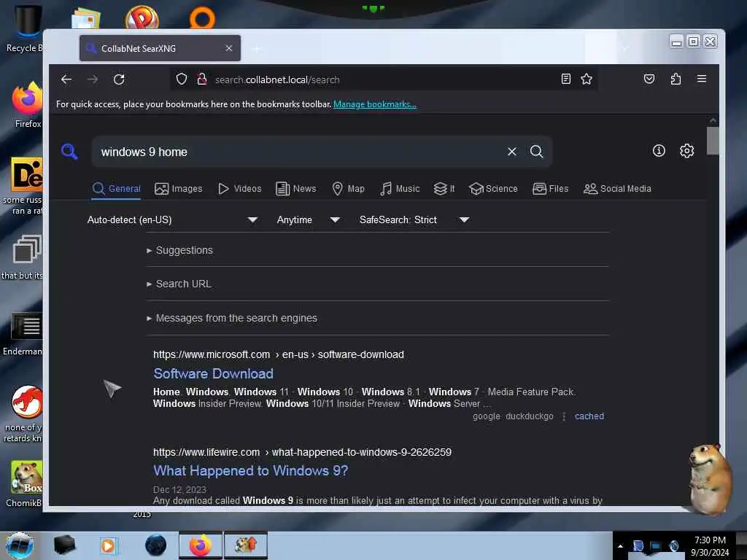Focus the address bar URL field
Image resolution: width=747 pixels, height=560 pixels.
pyautogui.click(x=384, y=79)
